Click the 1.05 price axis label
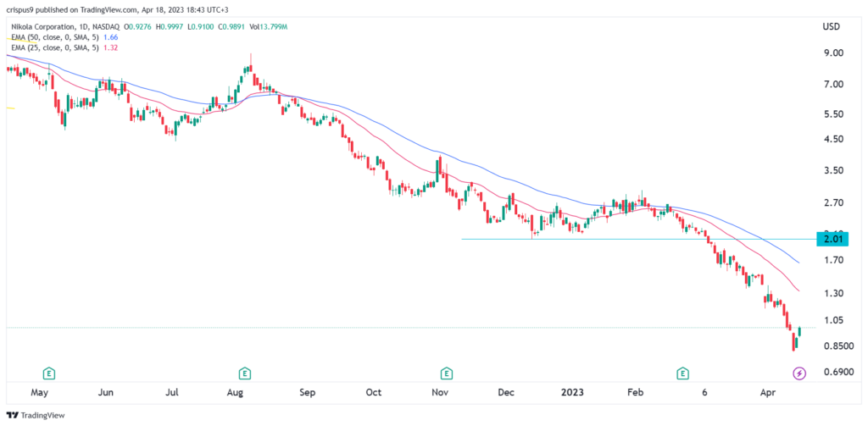 (x=832, y=320)
